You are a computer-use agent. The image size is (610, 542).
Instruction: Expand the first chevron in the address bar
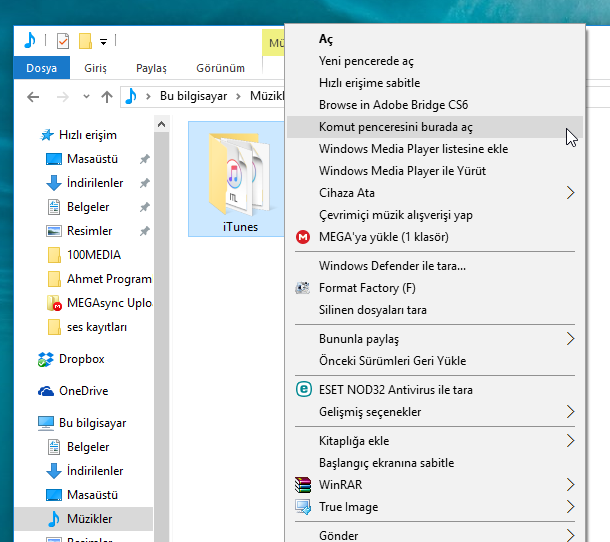148,96
